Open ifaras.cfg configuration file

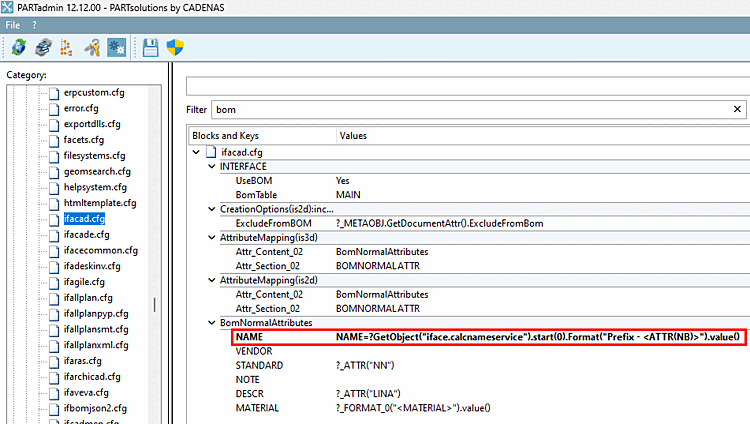click(x=83, y=361)
